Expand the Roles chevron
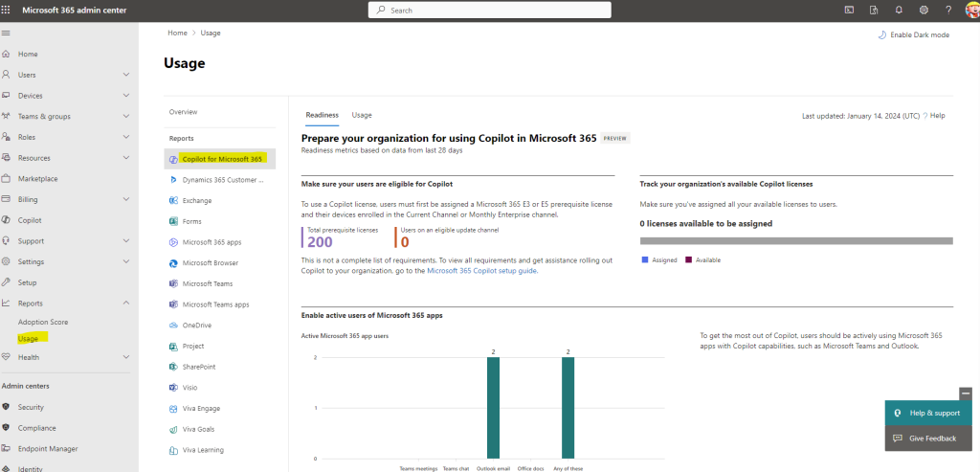The image size is (980, 472). (126, 137)
